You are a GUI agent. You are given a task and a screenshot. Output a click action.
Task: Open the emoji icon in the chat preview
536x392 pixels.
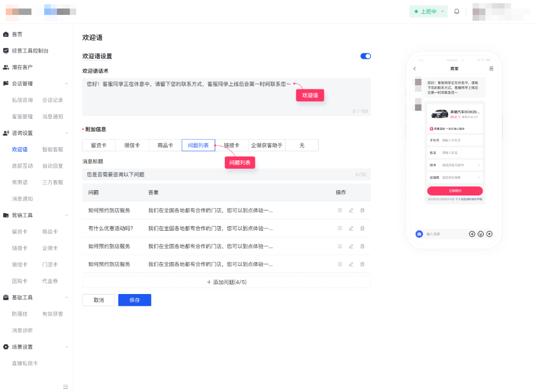coord(480,234)
